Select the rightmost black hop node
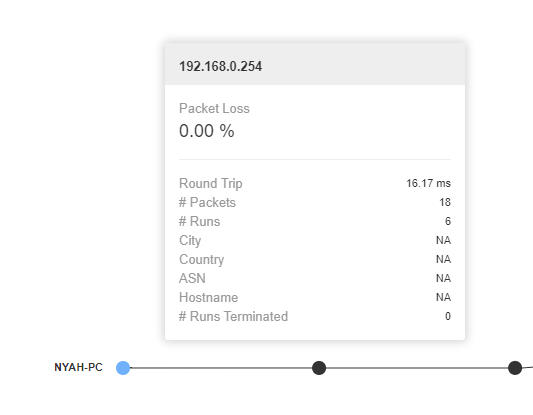Screen dimensions: 533x415 click(515, 368)
